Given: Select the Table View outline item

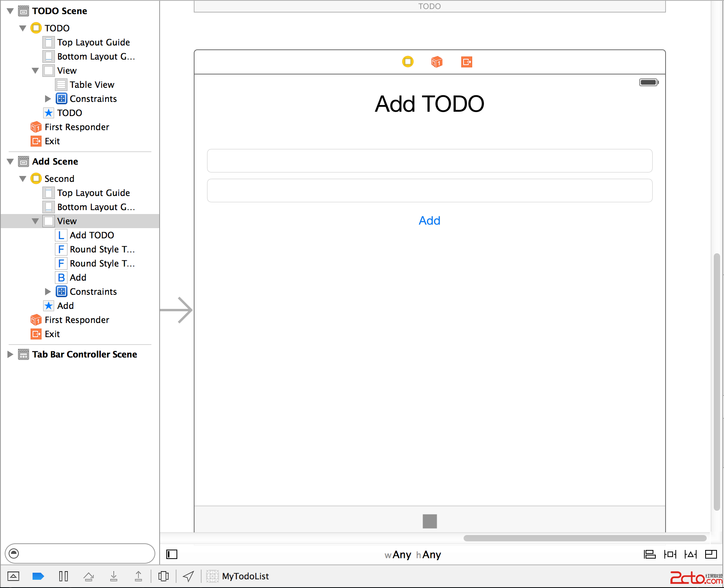Looking at the screenshot, I should 92,85.
